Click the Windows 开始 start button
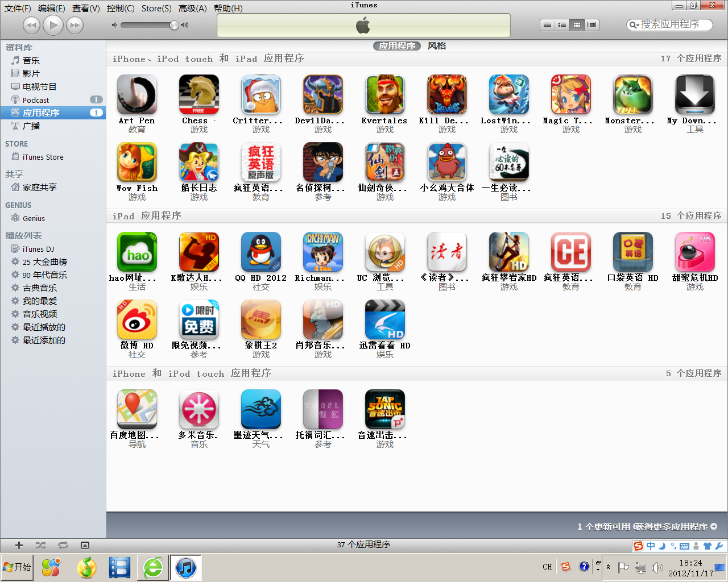 pyautogui.click(x=18, y=567)
